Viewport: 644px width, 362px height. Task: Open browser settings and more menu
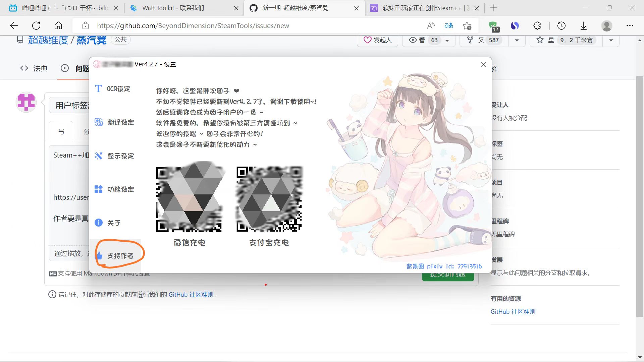click(x=630, y=25)
